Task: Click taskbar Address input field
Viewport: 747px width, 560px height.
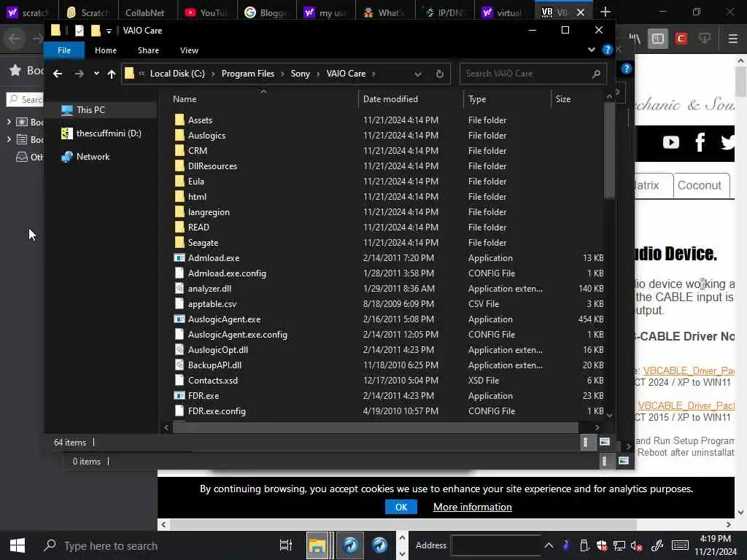Action: pos(495,545)
